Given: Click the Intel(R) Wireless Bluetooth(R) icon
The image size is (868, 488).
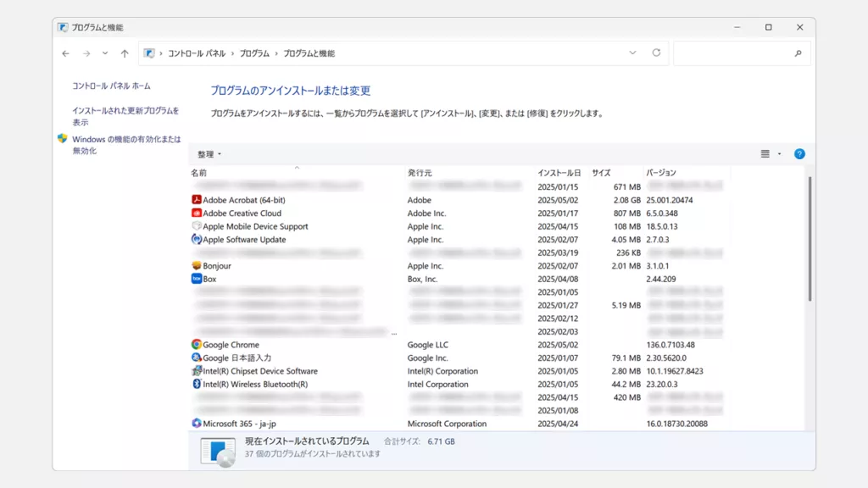Looking at the screenshot, I should tap(197, 384).
